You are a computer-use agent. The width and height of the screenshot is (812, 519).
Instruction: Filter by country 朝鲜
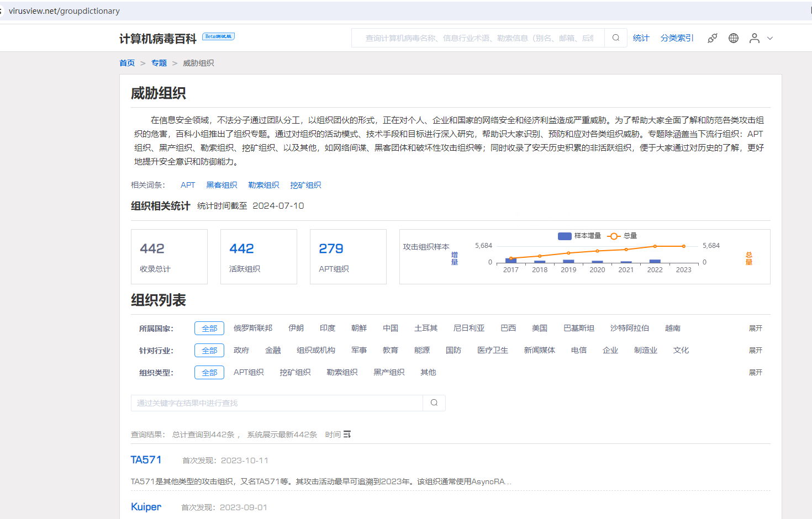tap(359, 328)
